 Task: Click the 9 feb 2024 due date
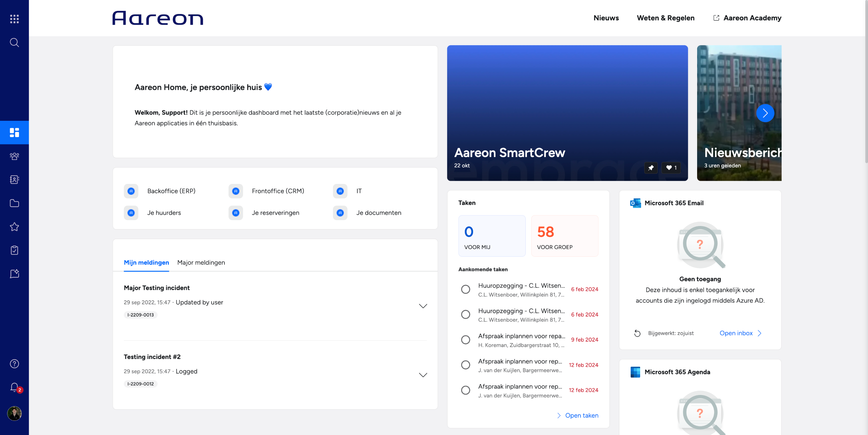[585, 340]
